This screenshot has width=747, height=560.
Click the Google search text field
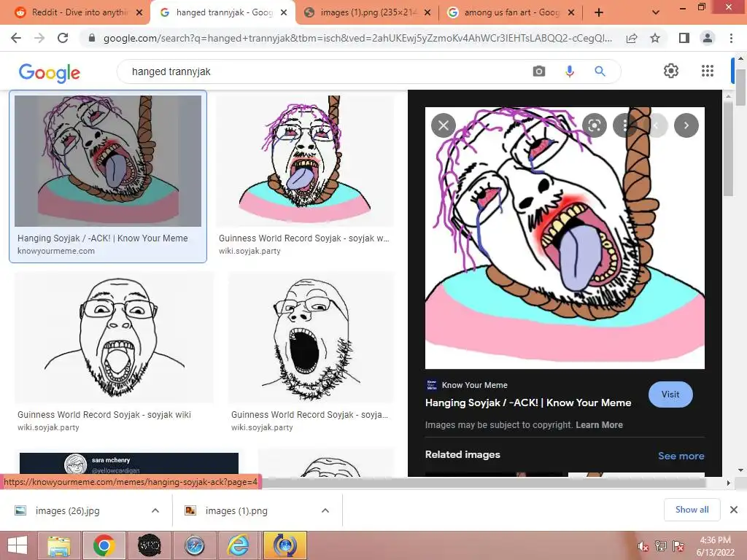tap(324, 71)
